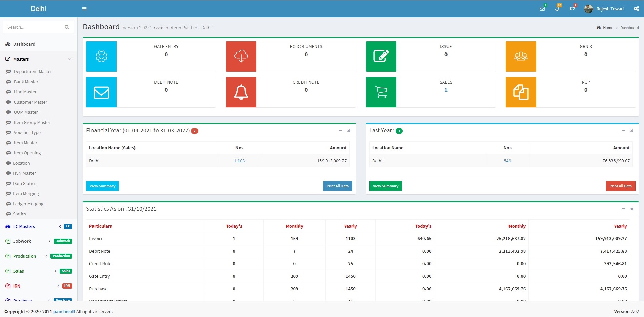Click View Summary in Financial Year panel
644x317 pixels.
(102, 186)
